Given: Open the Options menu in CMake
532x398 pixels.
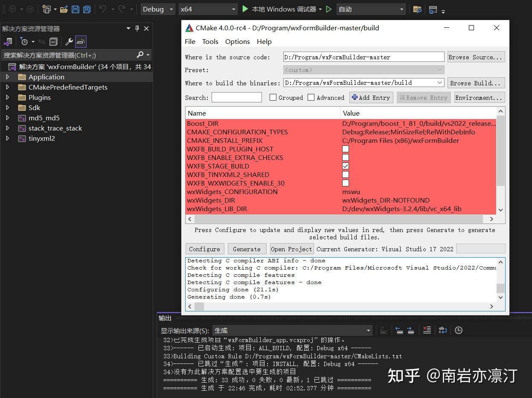Looking at the screenshot, I should click(x=237, y=41).
